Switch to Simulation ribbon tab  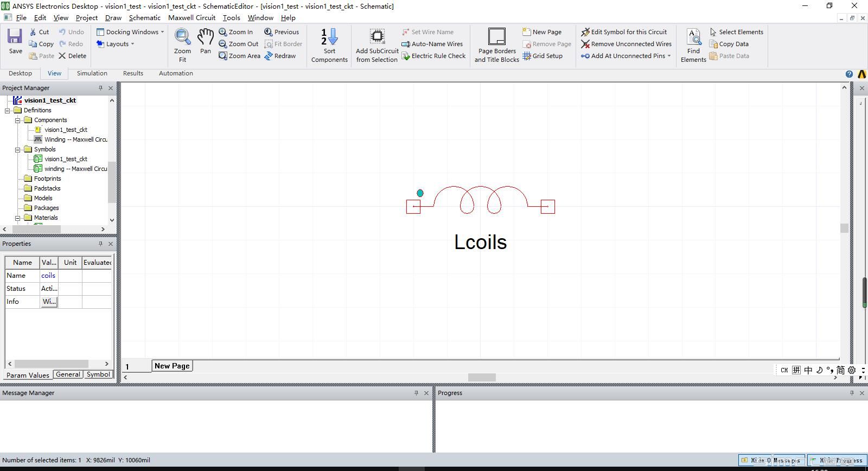coord(92,73)
